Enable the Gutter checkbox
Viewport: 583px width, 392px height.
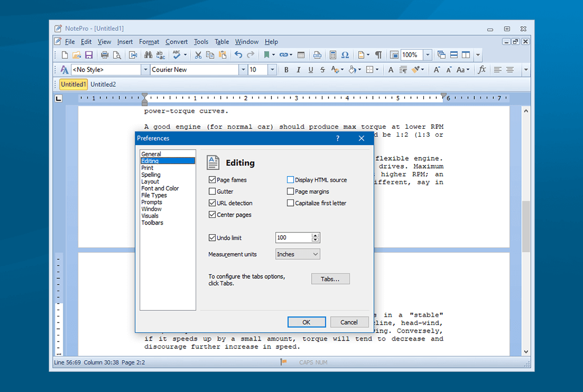click(x=212, y=192)
